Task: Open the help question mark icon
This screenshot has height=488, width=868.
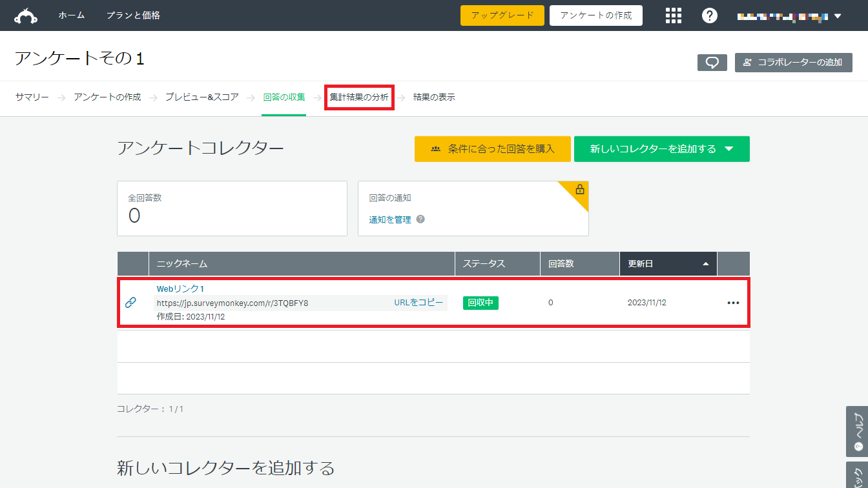Action: 710,15
